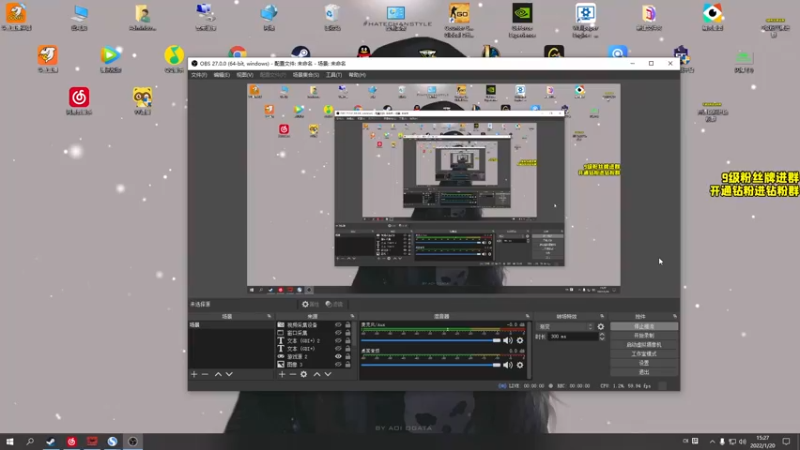This screenshot has width=800, height=450.
Task: Toggle lock on window capture source
Action: tap(348, 333)
